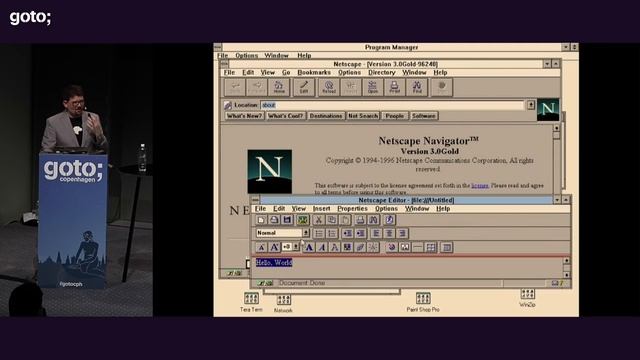
Task: Open Go menu in Netscape Navigator
Action: tap(286, 72)
